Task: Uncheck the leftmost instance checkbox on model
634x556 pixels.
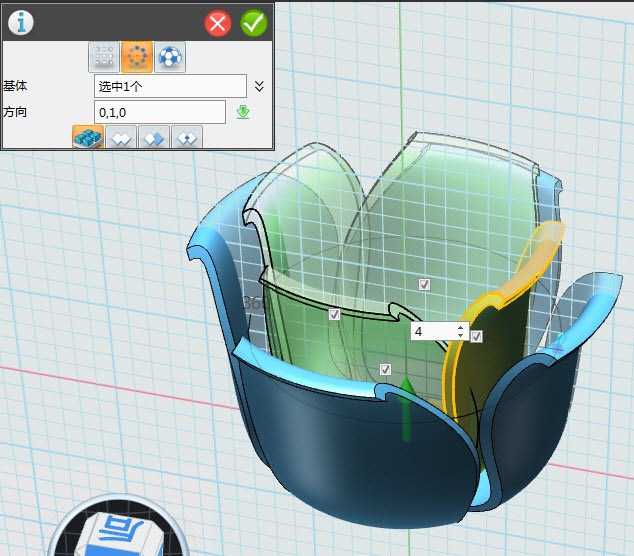Action: point(334,314)
